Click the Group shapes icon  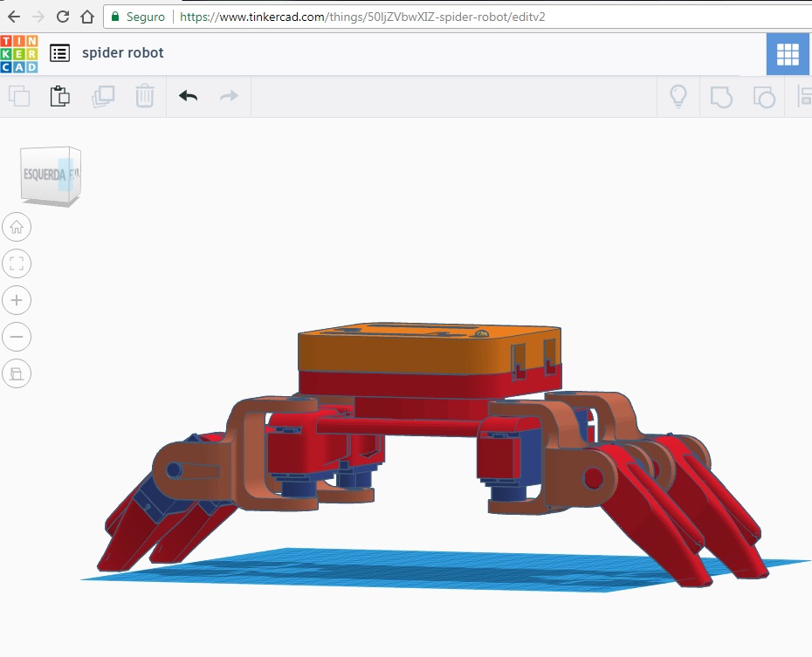click(721, 97)
